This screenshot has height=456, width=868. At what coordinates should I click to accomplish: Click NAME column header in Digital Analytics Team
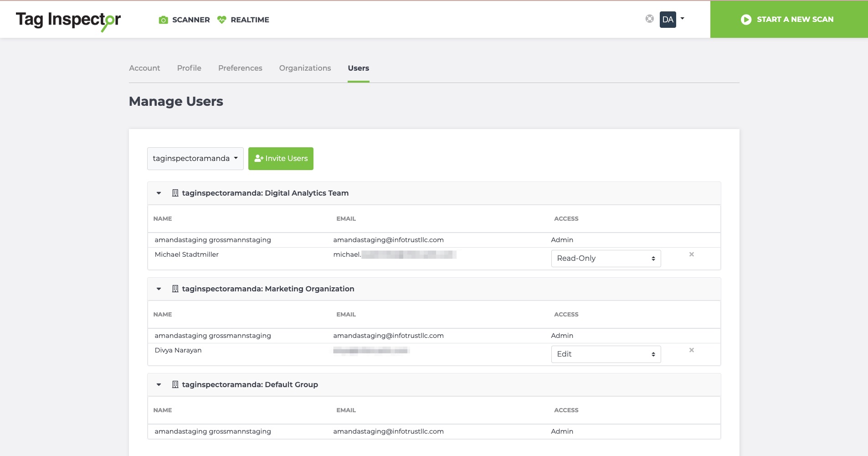163,219
